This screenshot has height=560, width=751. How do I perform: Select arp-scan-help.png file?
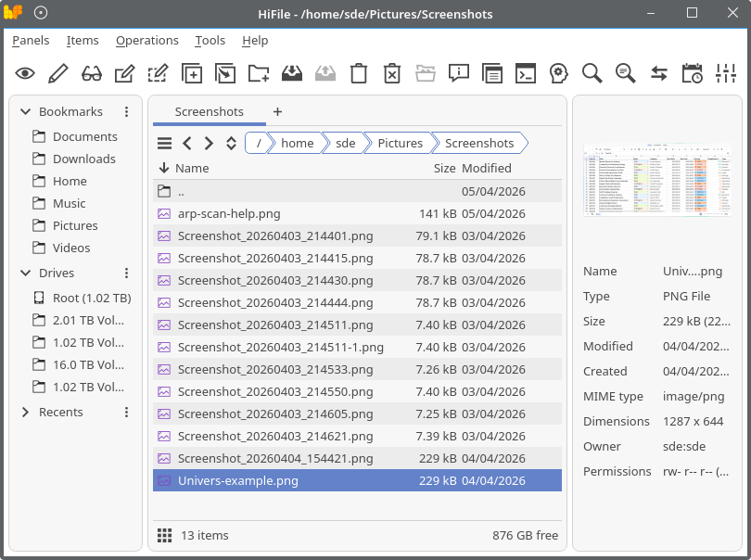[x=228, y=213]
